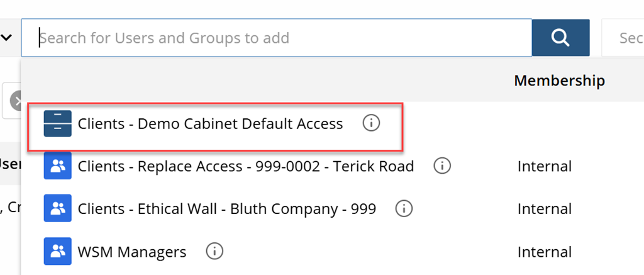This screenshot has height=275, width=644.
Task: Click Internal membership label for Terick Road row
Action: [544, 166]
